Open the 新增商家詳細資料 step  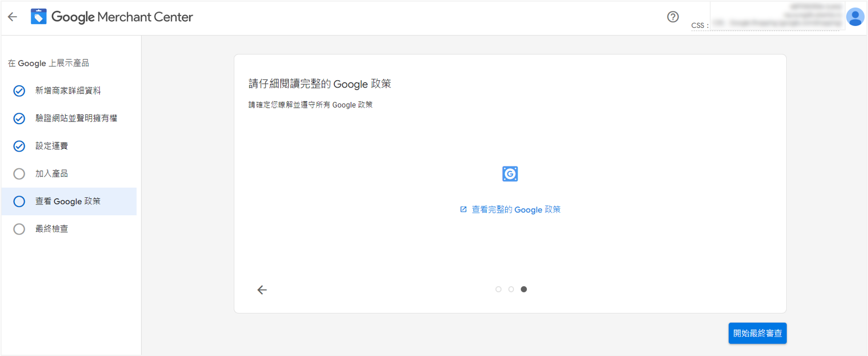69,91
